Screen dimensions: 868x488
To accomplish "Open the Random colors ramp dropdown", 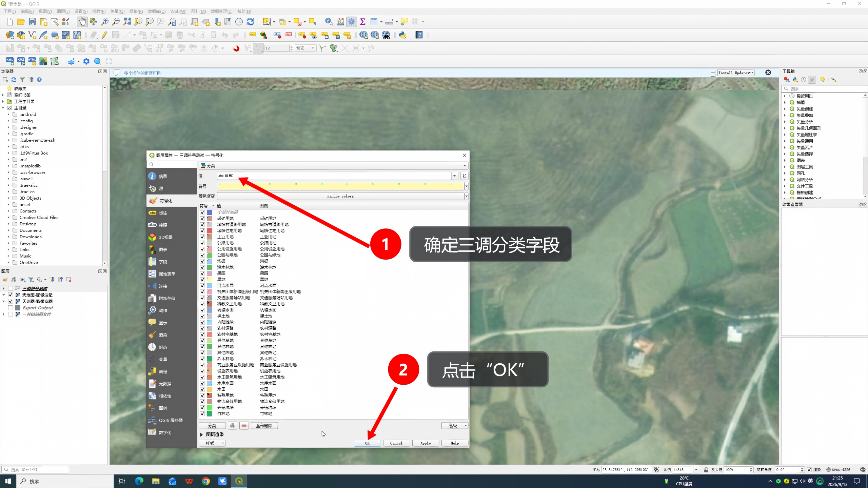I will [x=466, y=196].
